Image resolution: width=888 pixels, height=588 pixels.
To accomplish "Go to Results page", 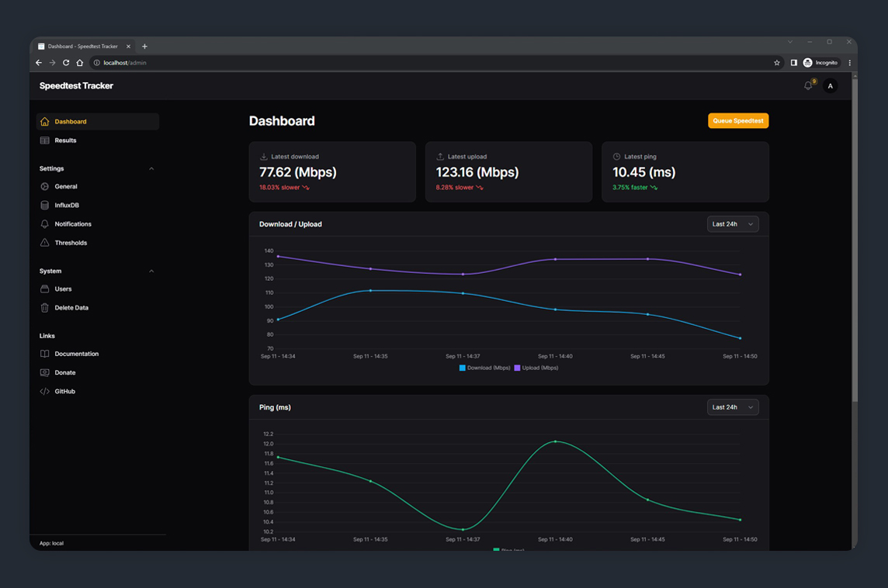I will (97, 140).
